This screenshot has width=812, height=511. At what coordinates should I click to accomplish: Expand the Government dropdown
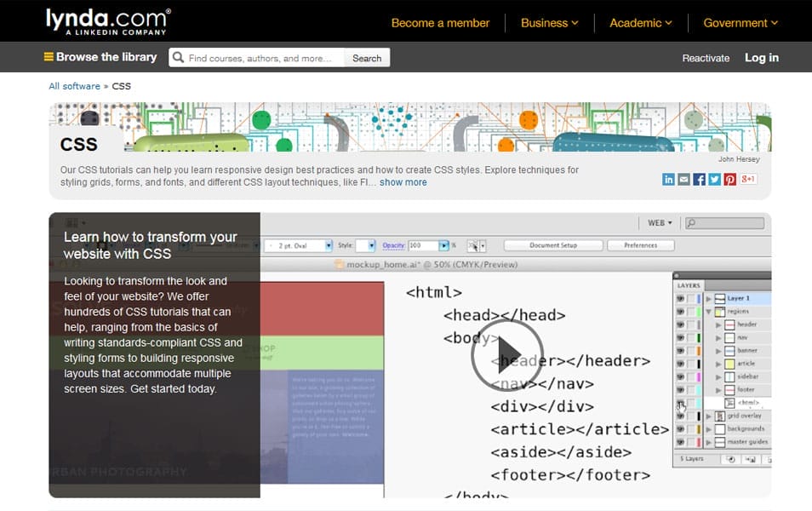pyautogui.click(x=739, y=23)
